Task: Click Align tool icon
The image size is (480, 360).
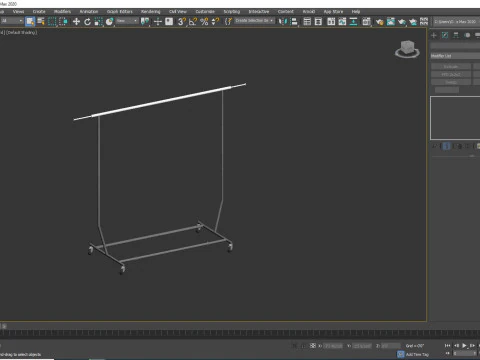Action: tap(294, 22)
